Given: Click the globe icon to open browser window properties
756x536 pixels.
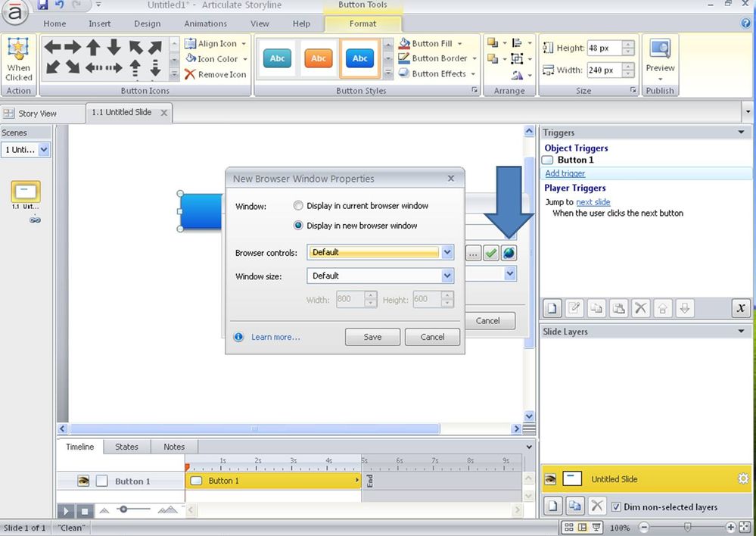Looking at the screenshot, I should [509, 253].
